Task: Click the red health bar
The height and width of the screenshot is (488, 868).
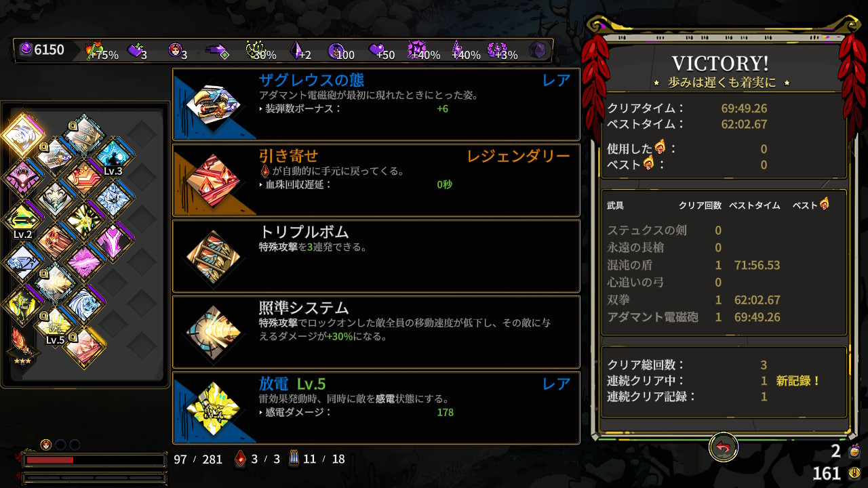Action: (95, 460)
